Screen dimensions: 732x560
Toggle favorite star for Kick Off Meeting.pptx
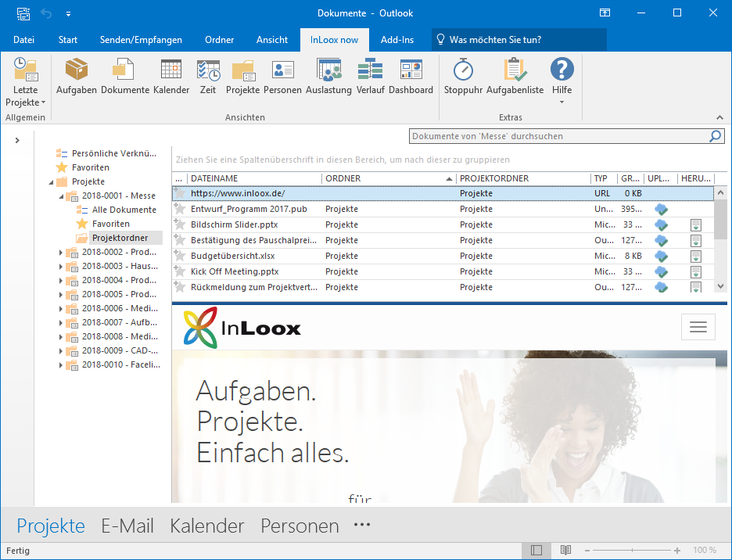tap(180, 271)
